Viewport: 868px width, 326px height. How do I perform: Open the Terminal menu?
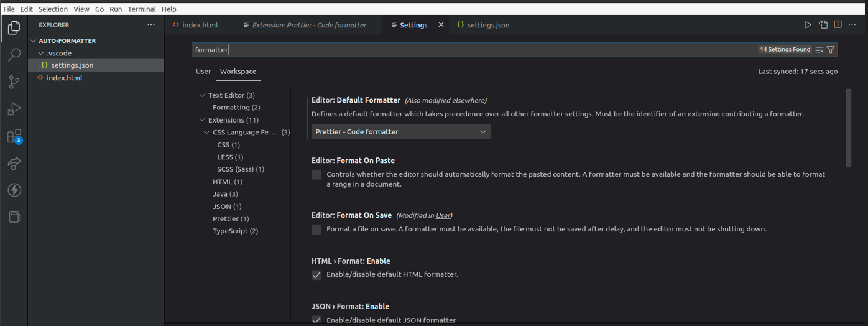click(x=142, y=9)
